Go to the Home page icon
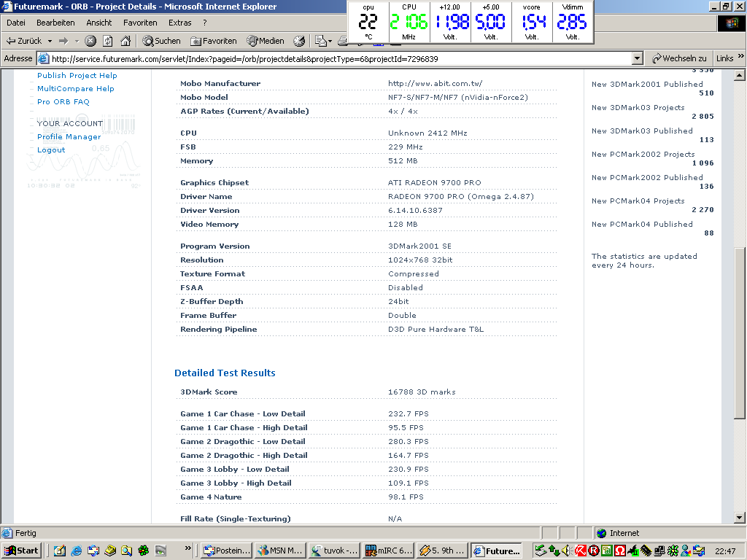 click(x=125, y=41)
